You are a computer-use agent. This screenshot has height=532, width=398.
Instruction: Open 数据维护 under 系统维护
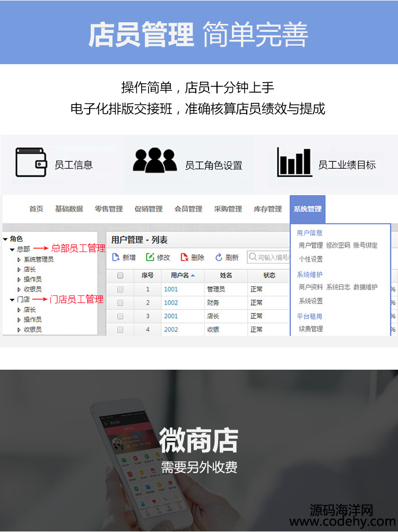(x=365, y=287)
